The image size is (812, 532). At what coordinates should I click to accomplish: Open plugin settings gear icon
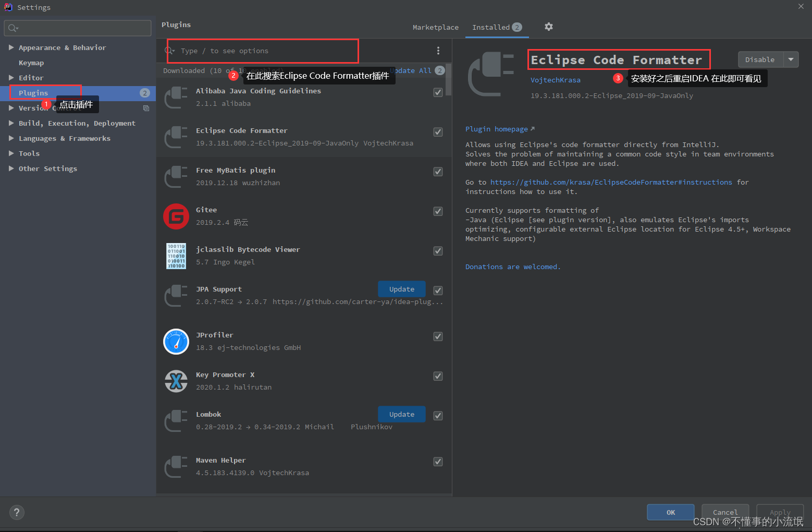[548, 27]
